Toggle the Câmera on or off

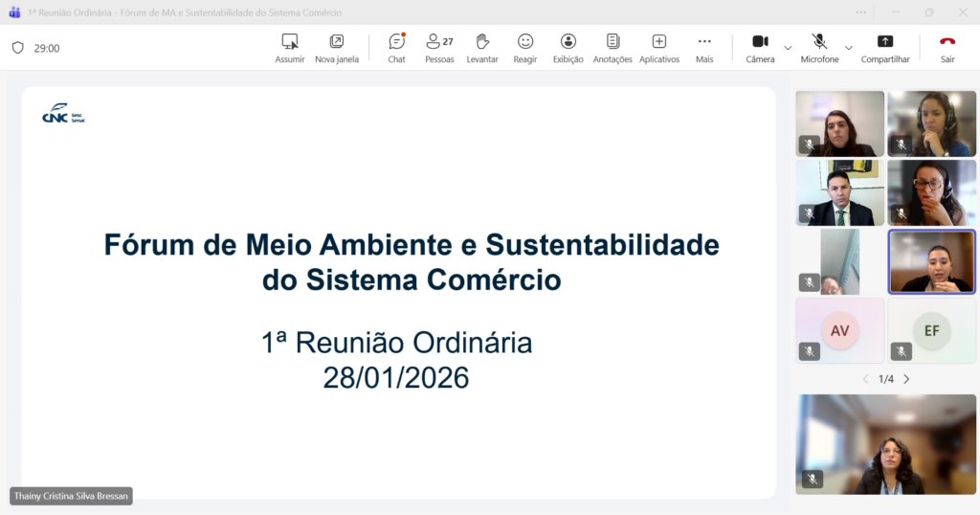click(x=760, y=48)
